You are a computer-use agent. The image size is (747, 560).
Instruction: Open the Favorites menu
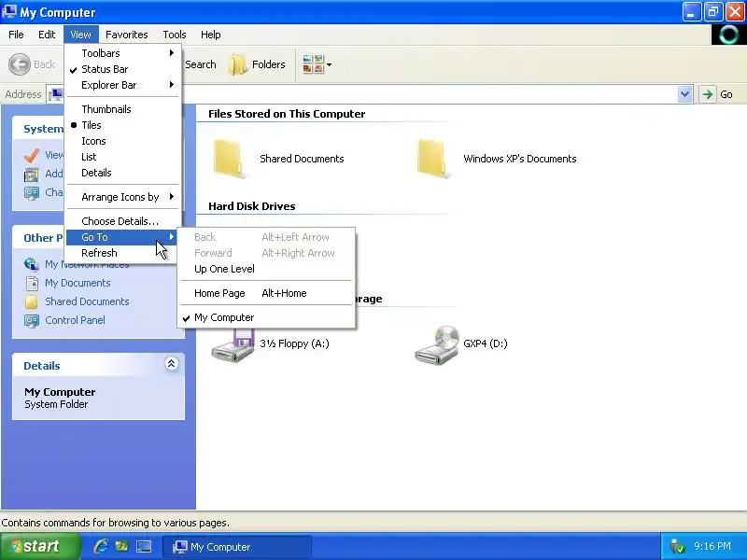point(127,35)
